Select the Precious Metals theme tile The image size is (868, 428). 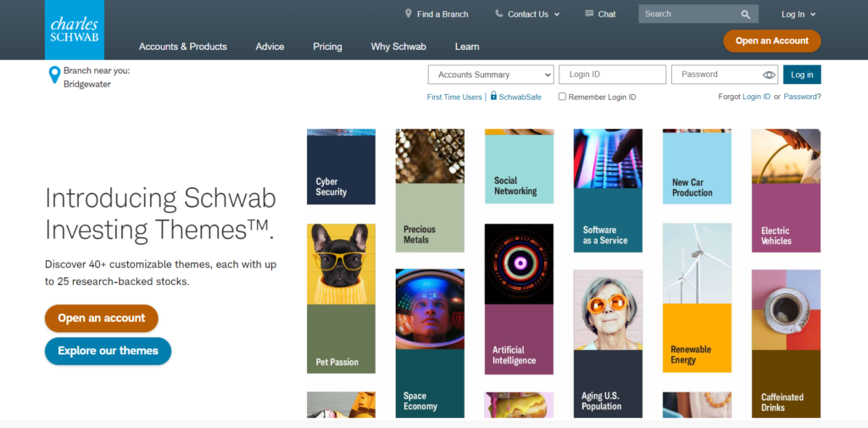pos(430,191)
